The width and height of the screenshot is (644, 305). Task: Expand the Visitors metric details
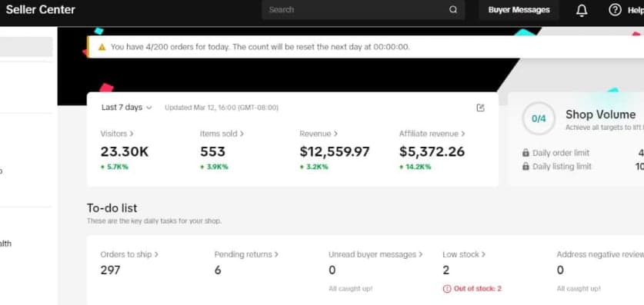point(117,134)
